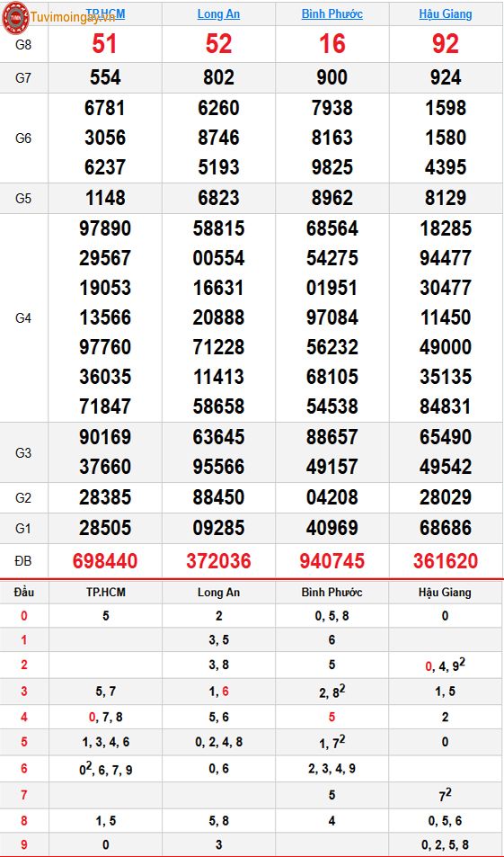Open the TP.HCM province link

point(105,13)
